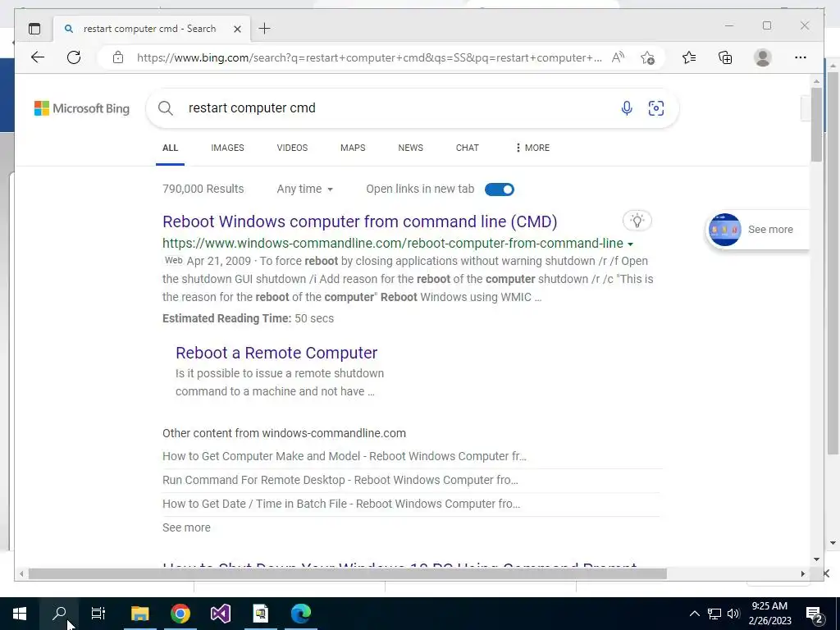Open Windows taskbar search
This screenshot has width=840, height=630.
(x=59, y=614)
